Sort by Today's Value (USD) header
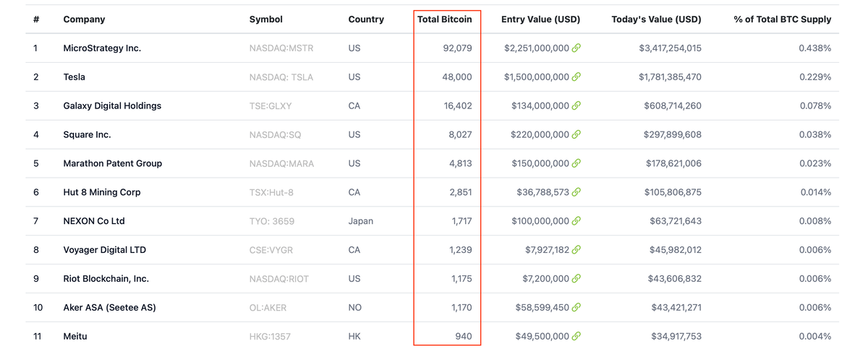868x349 pixels. pyautogui.click(x=656, y=20)
